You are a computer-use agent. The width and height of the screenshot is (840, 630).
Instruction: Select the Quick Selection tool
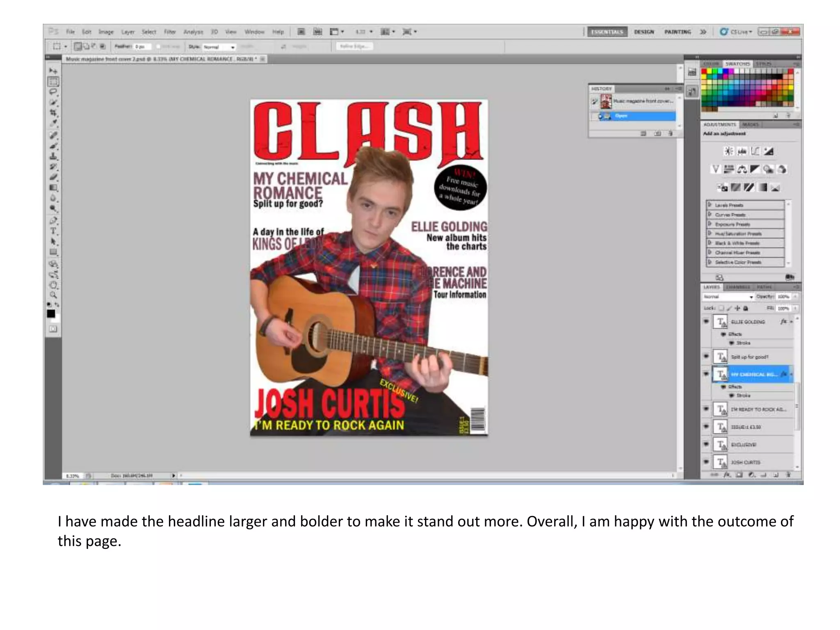(53, 102)
